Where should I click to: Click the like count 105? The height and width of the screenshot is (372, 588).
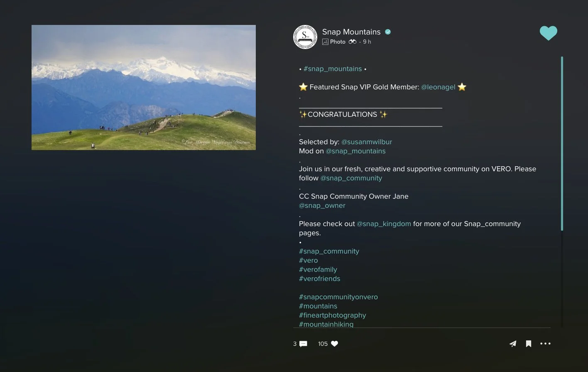[x=323, y=344]
